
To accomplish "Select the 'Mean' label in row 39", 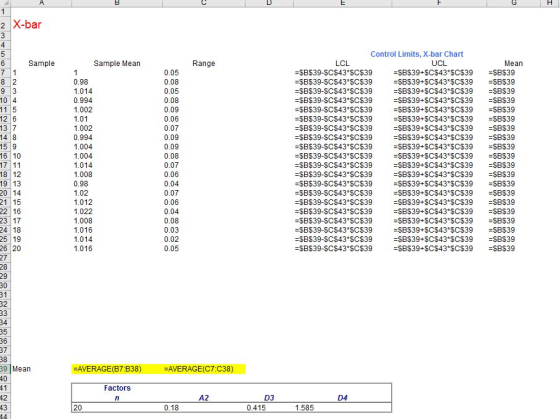I will 21,369.
